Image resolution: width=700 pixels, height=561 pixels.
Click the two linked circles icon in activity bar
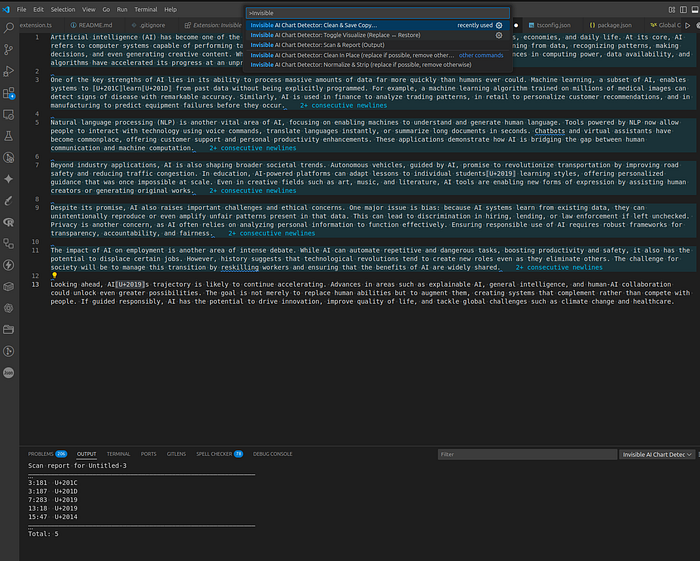8,244
